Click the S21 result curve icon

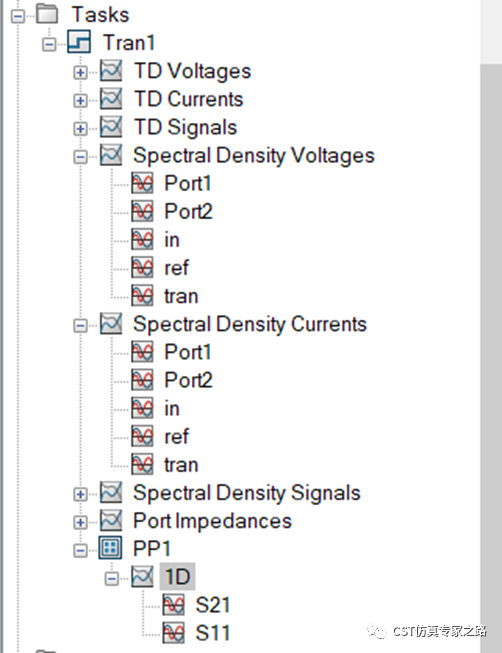(x=173, y=604)
